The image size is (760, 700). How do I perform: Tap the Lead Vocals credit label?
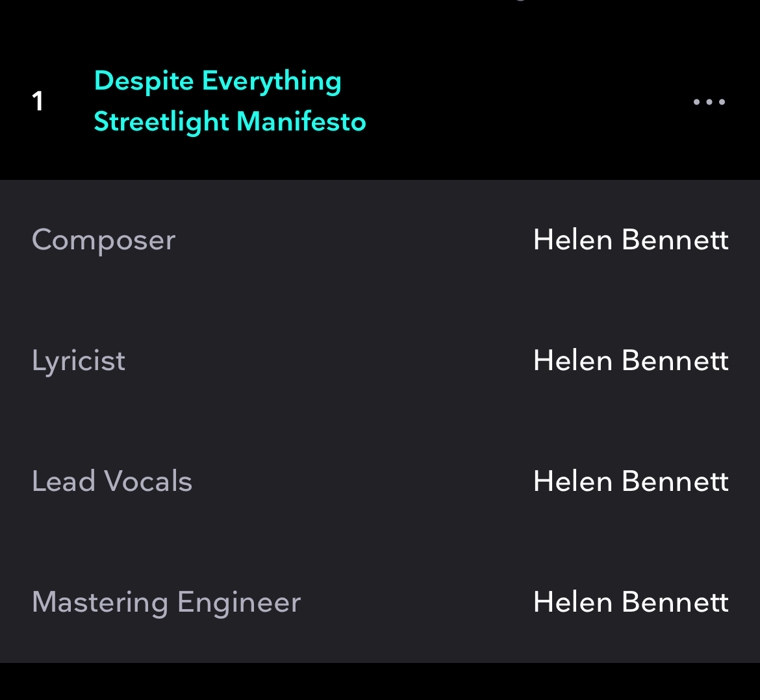(112, 482)
